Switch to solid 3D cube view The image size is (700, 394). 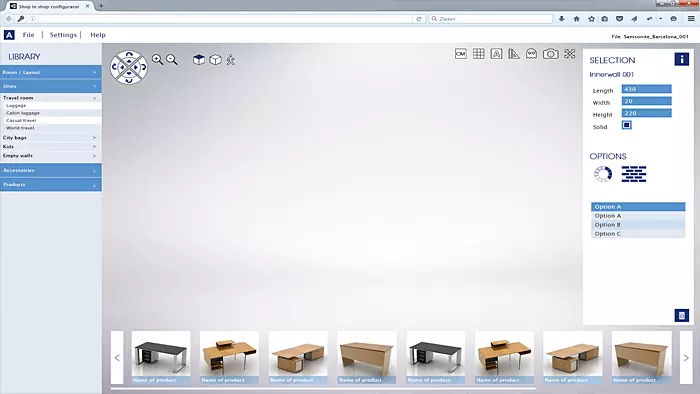point(199,59)
